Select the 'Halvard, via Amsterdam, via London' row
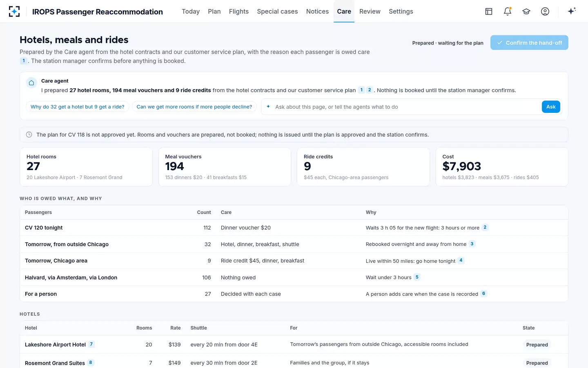This screenshot has width=588, height=368. pyautogui.click(x=294, y=277)
